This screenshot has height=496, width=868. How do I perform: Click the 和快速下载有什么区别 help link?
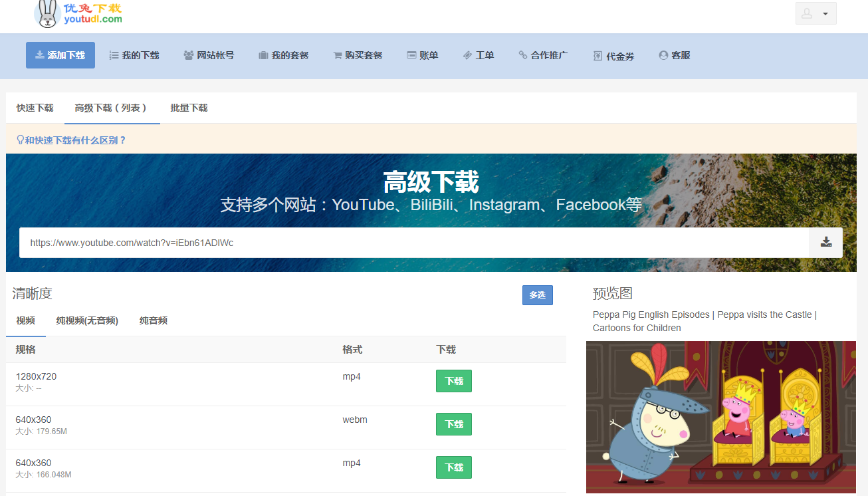(71, 140)
